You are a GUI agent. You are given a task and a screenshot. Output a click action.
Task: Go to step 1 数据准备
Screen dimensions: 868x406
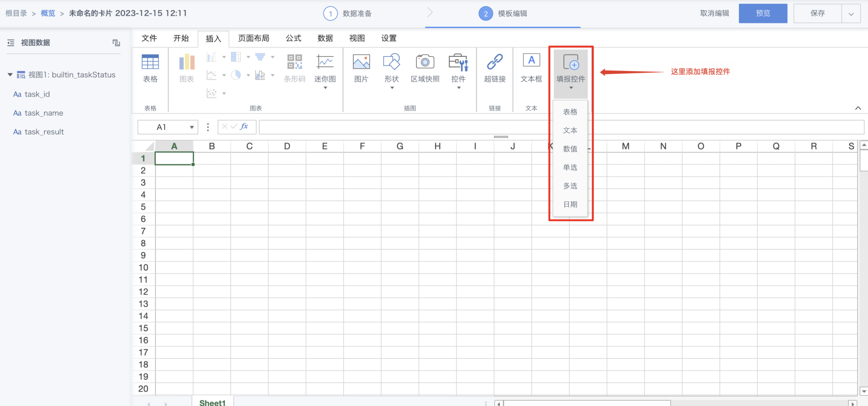347,14
